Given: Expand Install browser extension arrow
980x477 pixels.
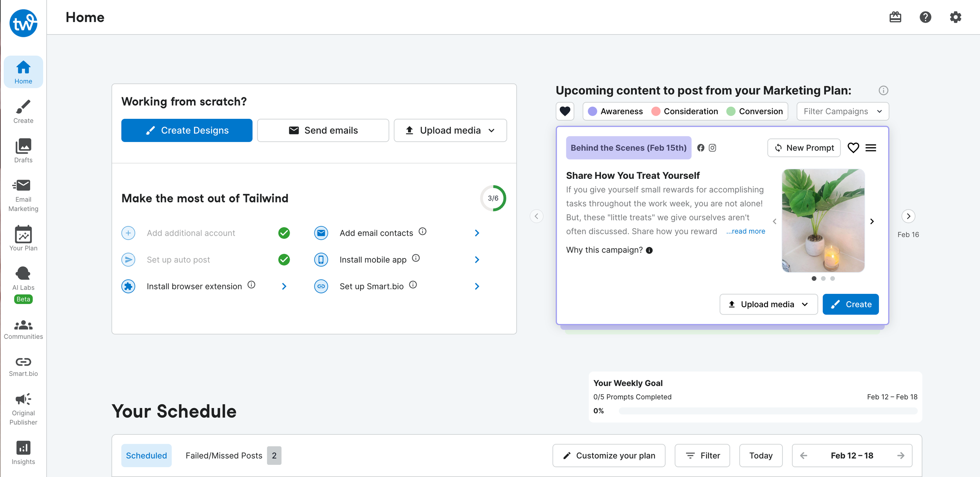Looking at the screenshot, I should pyautogui.click(x=284, y=286).
